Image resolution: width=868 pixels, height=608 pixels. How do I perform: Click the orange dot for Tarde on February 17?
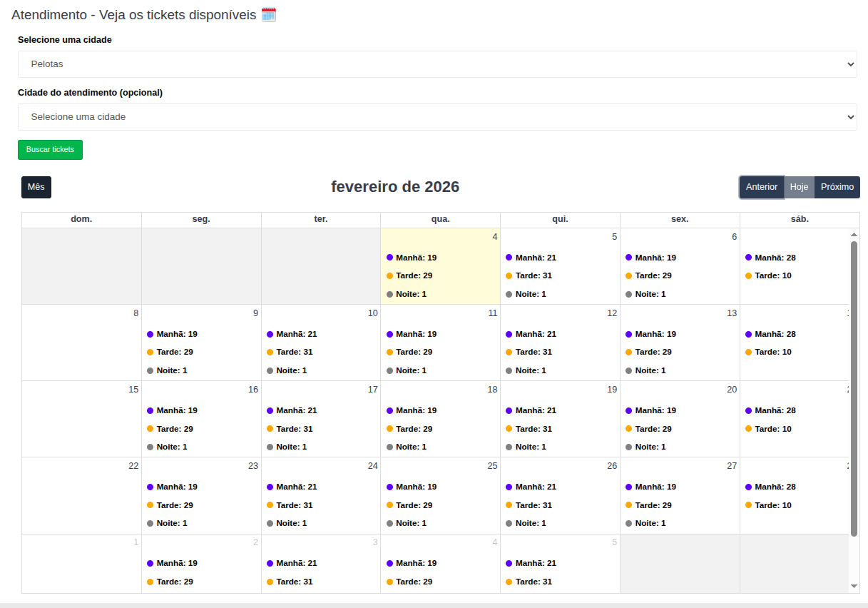[270, 429]
